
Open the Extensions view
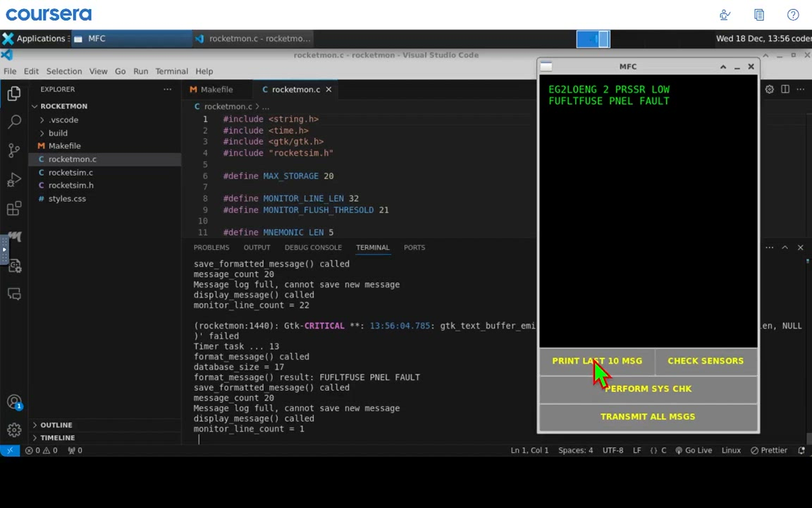[x=14, y=209]
